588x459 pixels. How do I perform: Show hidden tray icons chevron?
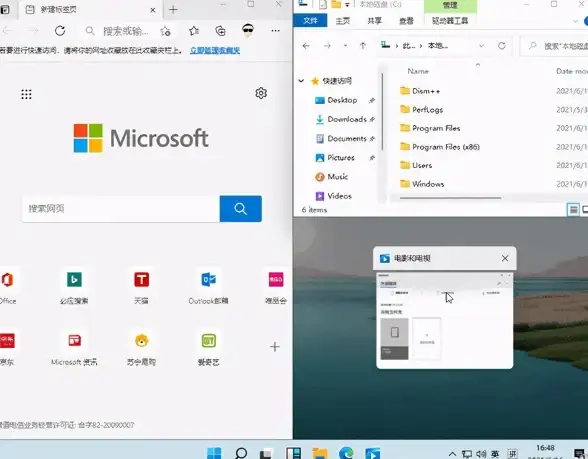452,454
